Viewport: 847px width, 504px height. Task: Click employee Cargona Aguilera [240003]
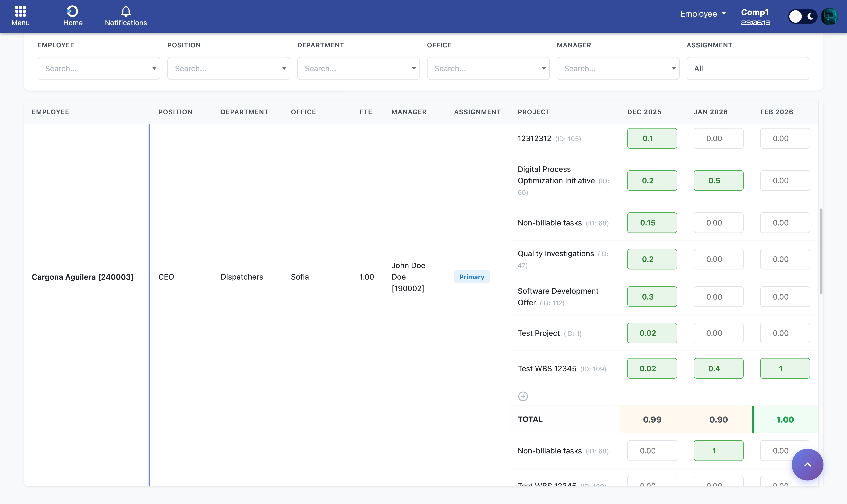click(83, 277)
